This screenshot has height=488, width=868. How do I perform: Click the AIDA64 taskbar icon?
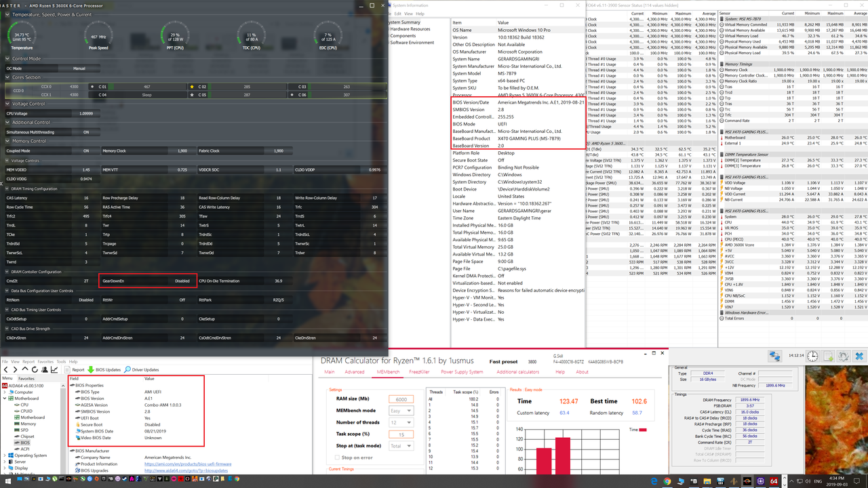[773, 481]
